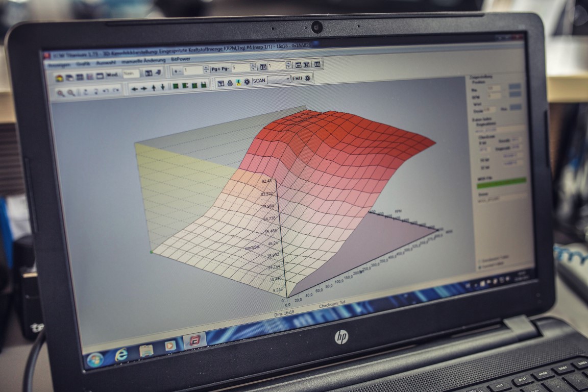Click the boxed P icon before value 1
Screen dimensions: 588x392
(x=263, y=67)
